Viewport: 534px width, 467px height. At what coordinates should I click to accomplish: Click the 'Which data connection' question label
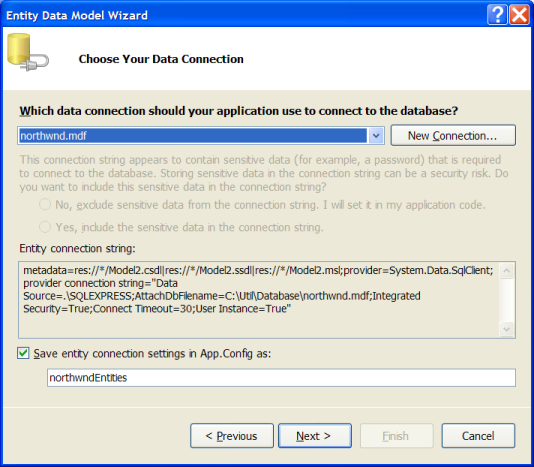click(x=239, y=111)
